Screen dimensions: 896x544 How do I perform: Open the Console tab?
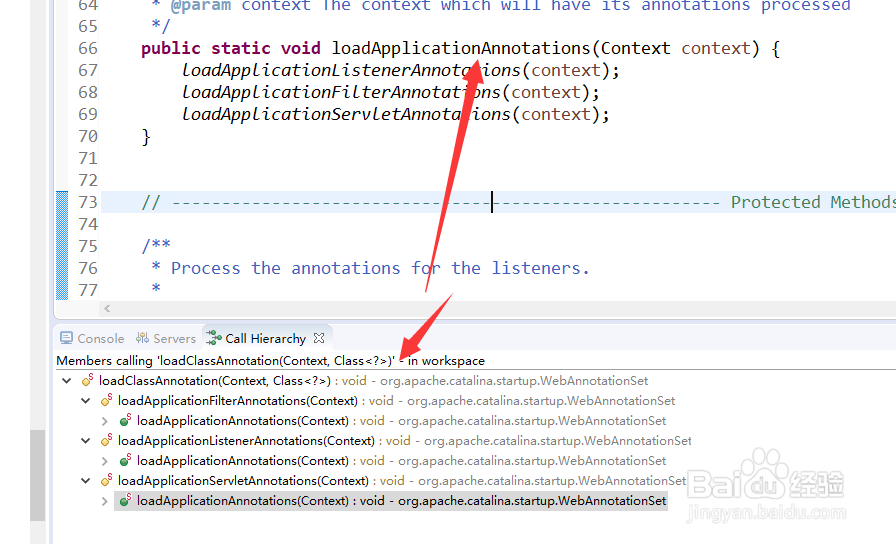click(92, 338)
